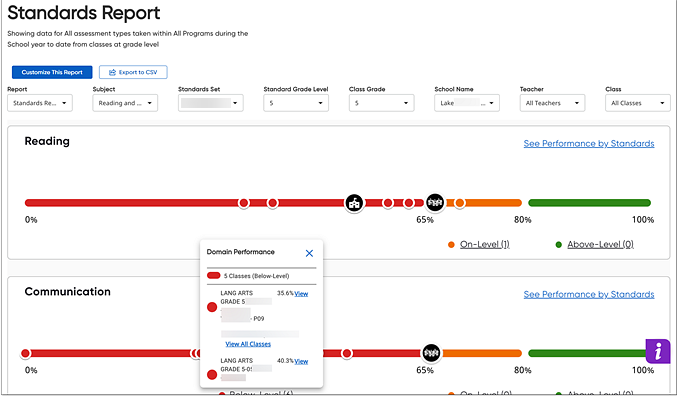Open See Performance by Standards for Communication
This screenshot has width=677, height=396.
pos(589,295)
